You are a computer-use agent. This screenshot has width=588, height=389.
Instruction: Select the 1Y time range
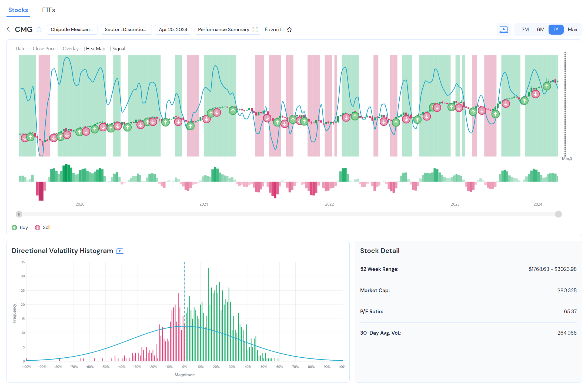(x=556, y=29)
